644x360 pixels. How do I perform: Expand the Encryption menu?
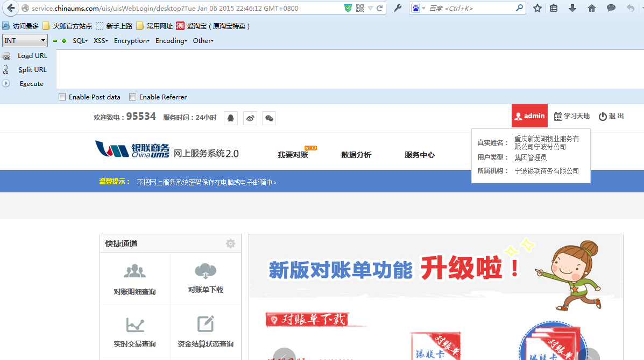pyautogui.click(x=131, y=41)
